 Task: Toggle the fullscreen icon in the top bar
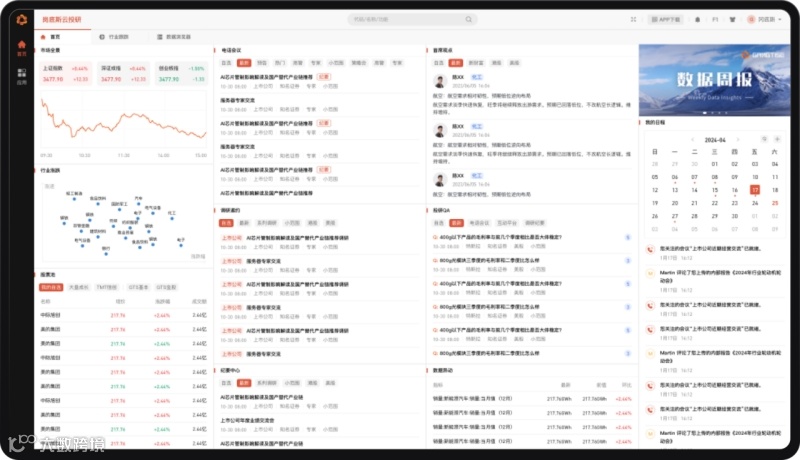pos(633,19)
